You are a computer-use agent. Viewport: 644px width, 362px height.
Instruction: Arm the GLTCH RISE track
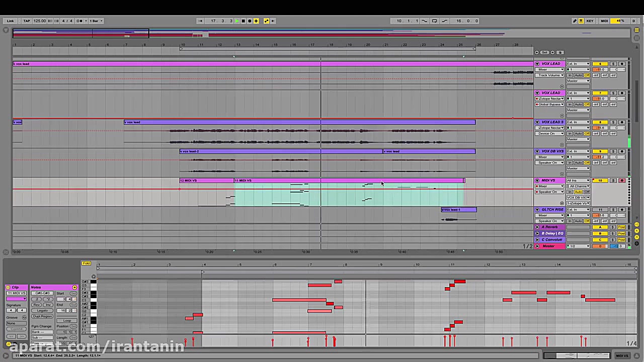(x=622, y=210)
